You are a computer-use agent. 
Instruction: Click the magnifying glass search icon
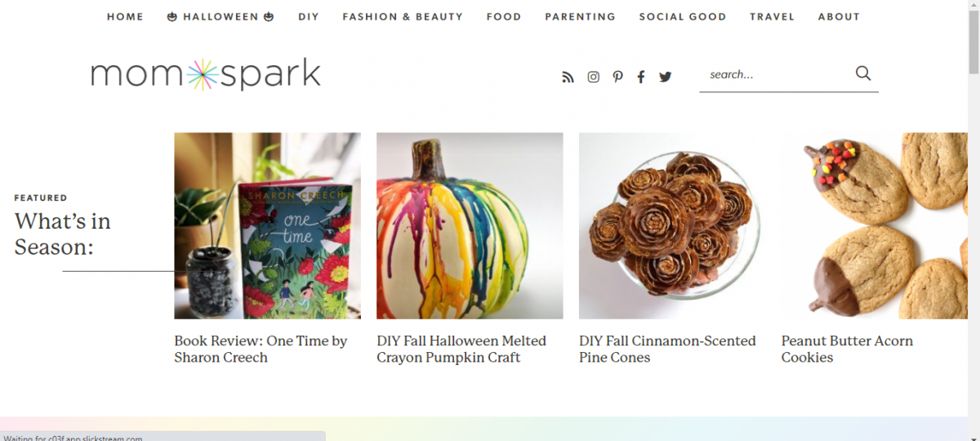863,73
